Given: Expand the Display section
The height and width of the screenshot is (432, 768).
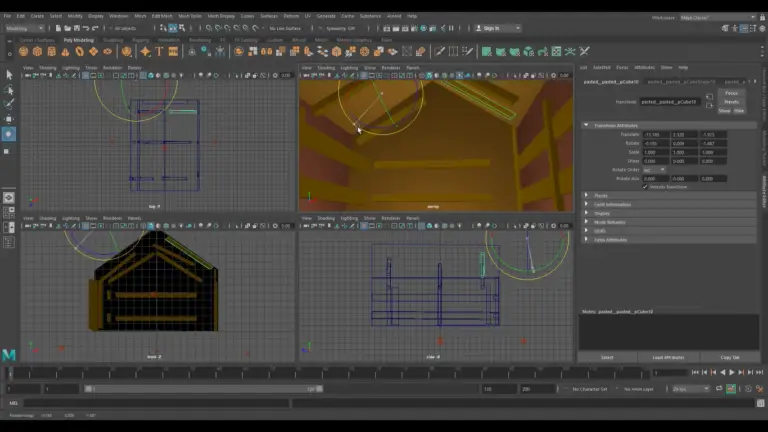Looking at the screenshot, I should coord(586,213).
